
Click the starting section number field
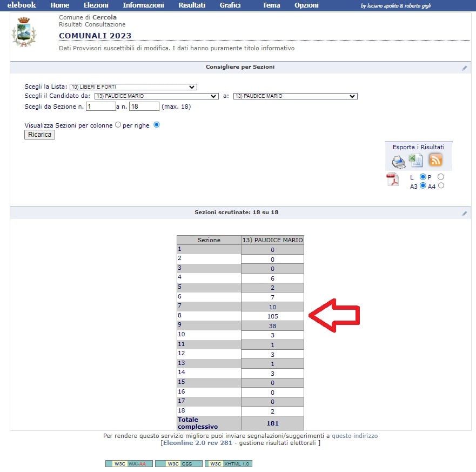[x=100, y=107]
